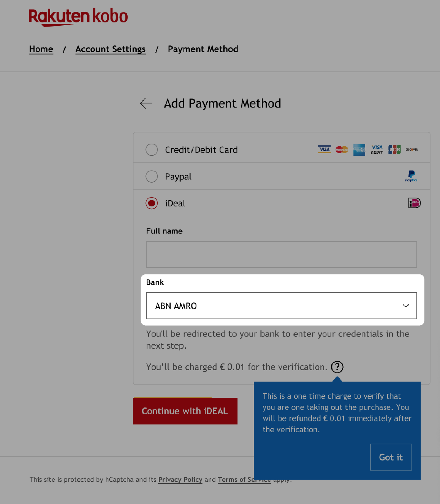The image size is (440, 504).
Task: Click the Visa card icon
Action: (x=323, y=149)
